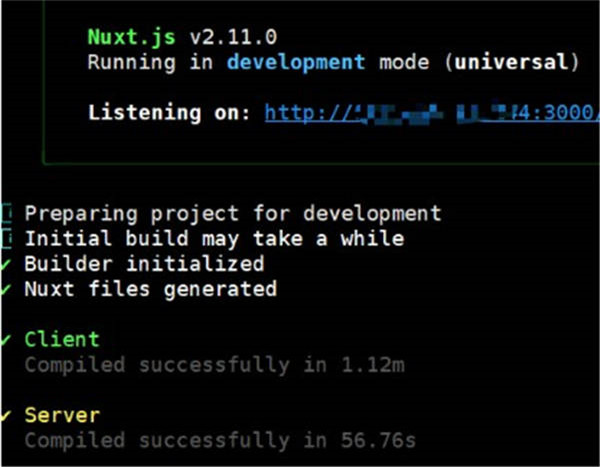Click the "Builder initialized" text
The image size is (600, 467).
[x=144, y=263]
